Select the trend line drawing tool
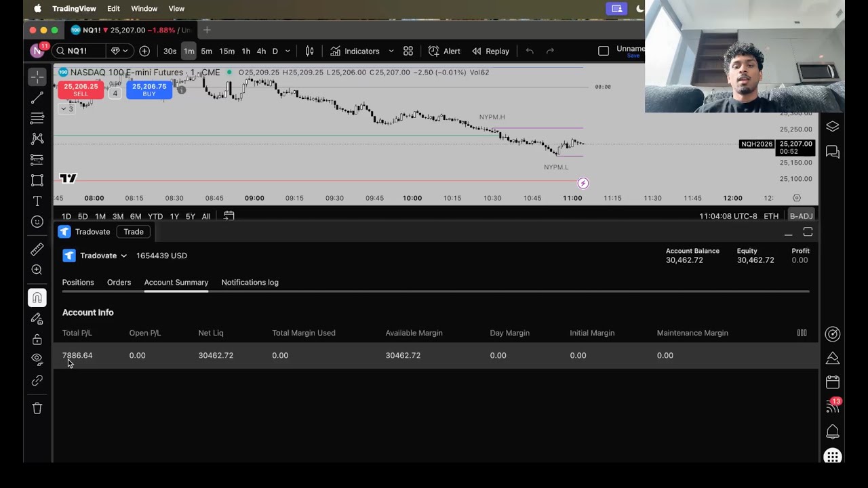Screen dimensions: 868x488 click(x=37, y=98)
